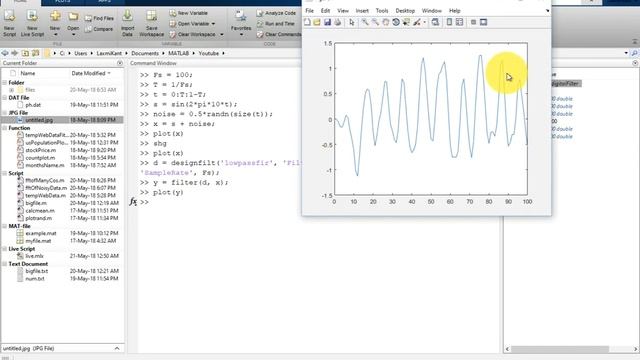The height and width of the screenshot is (360, 640).
Task: Go forward with the address bar arrow
Action: pyautogui.click(x=15, y=53)
